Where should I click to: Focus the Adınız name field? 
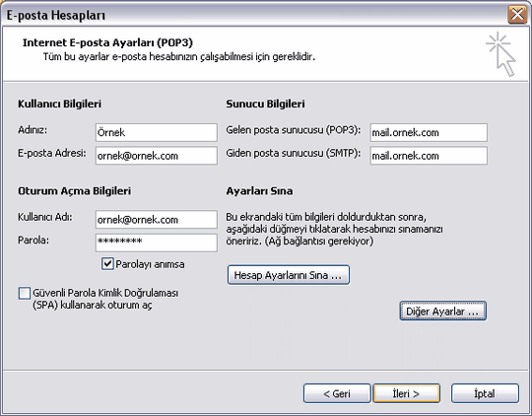coord(157,132)
